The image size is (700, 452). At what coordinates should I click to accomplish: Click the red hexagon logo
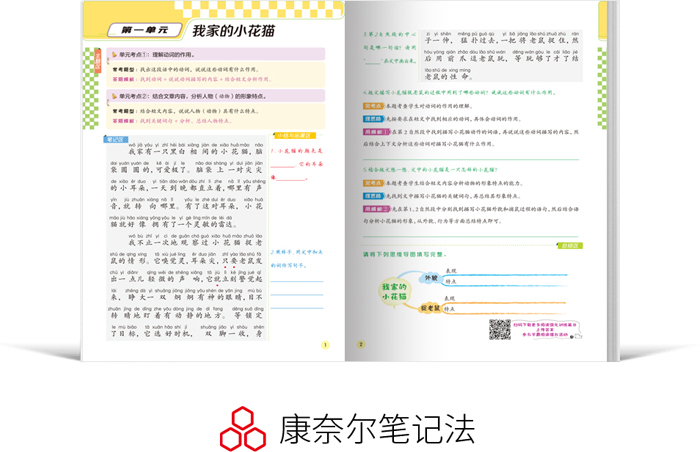[243, 428]
